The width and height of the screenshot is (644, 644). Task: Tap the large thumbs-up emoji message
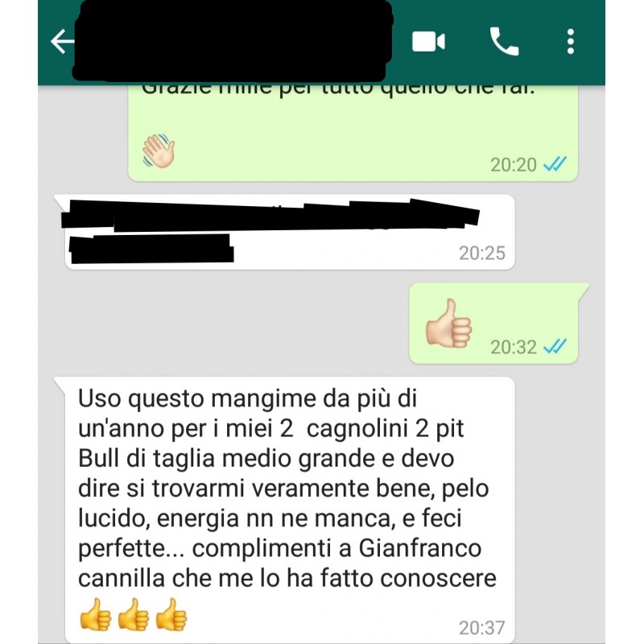point(448,324)
